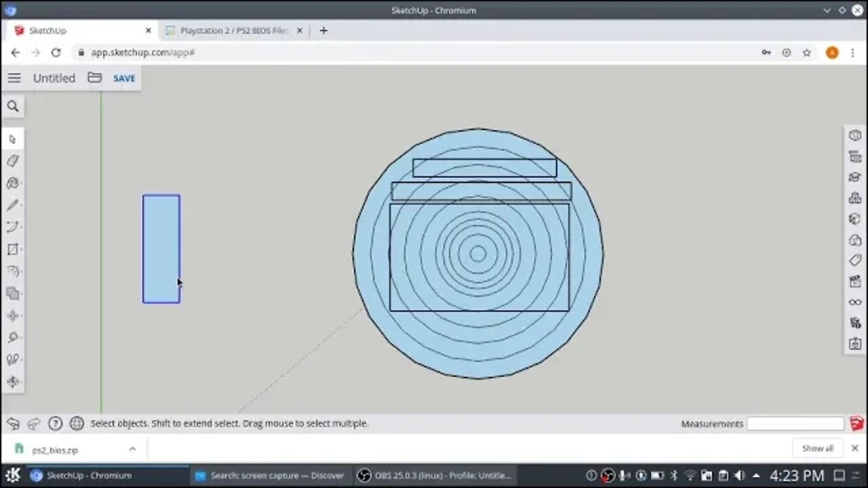
Task: Switch to the SketchUp browser tab
Action: pos(83,30)
